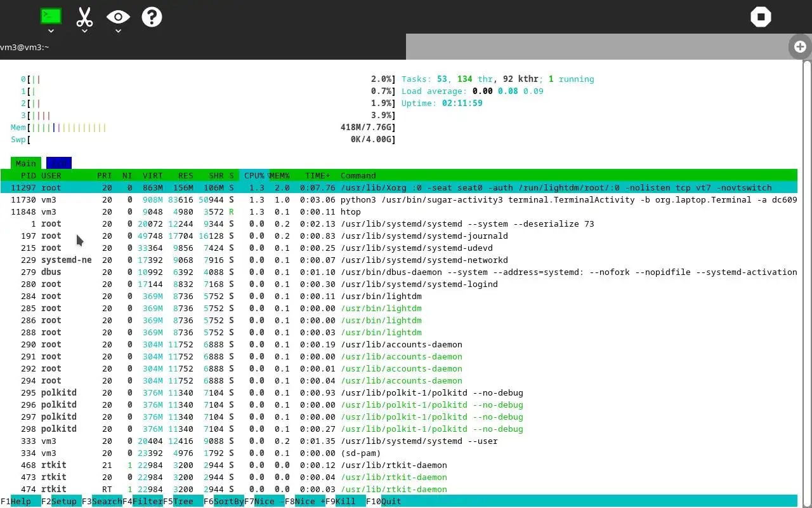Select the accounts-daemon thread PID 294
Screen dimensions: 812x508
[399, 380]
